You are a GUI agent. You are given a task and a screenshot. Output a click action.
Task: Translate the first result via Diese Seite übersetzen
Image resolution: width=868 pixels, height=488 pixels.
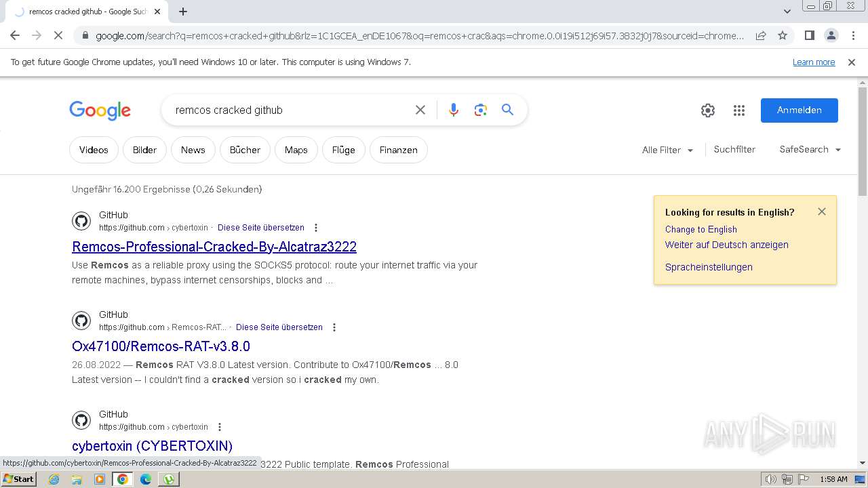pyautogui.click(x=261, y=228)
